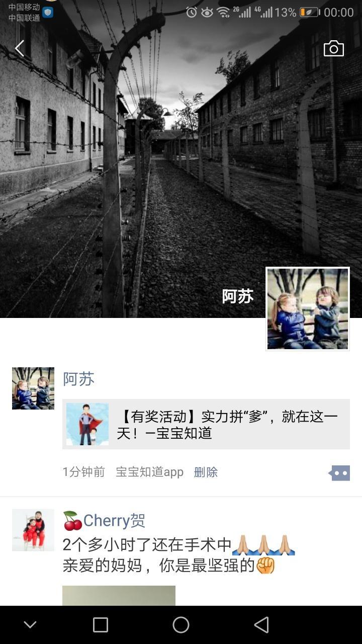Image resolution: width=362 pixels, height=644 pixels.
Task: Open the shared 有奖活动 article card
Action: point(206,424)
